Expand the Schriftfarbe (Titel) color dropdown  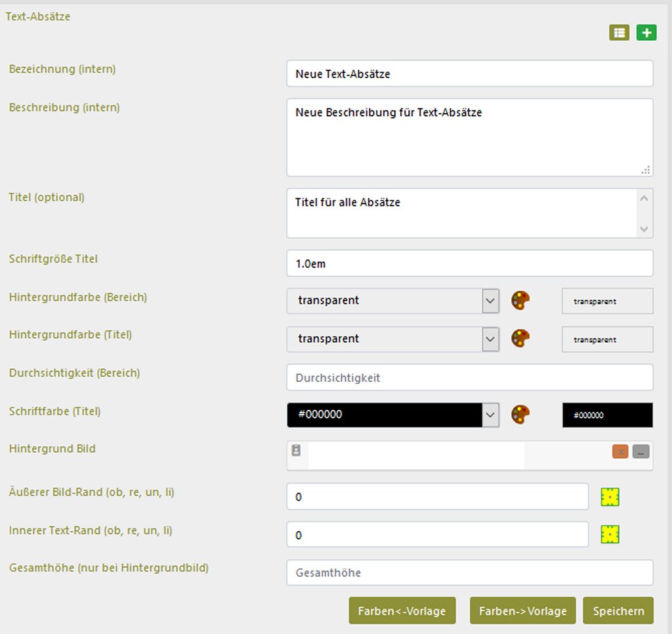pos(490,415)
